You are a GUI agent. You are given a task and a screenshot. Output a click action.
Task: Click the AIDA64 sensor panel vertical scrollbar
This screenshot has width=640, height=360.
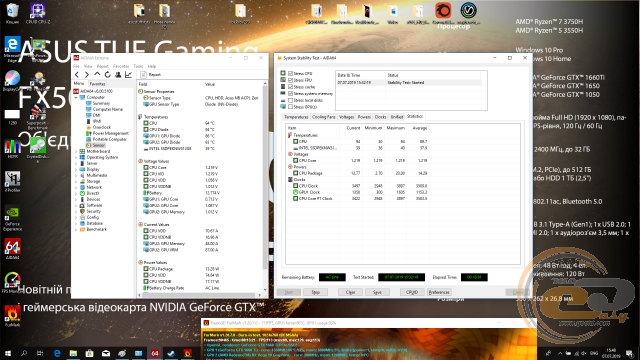[x=265, y=187]
